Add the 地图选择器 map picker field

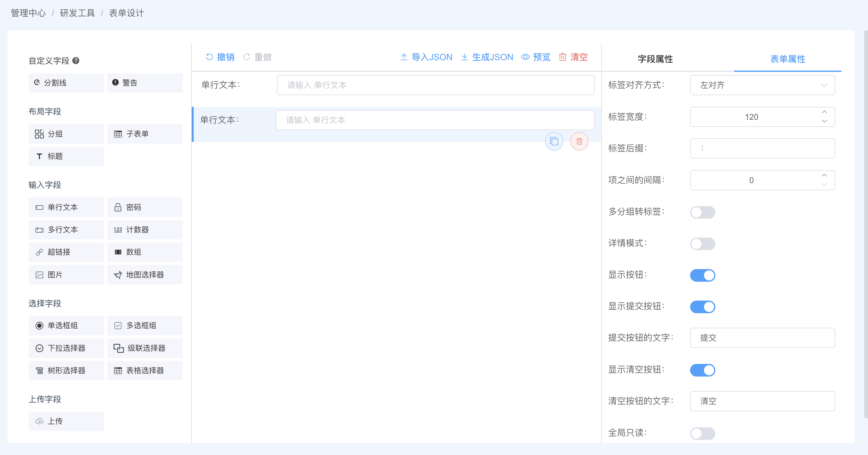click(x=144, y=275)
